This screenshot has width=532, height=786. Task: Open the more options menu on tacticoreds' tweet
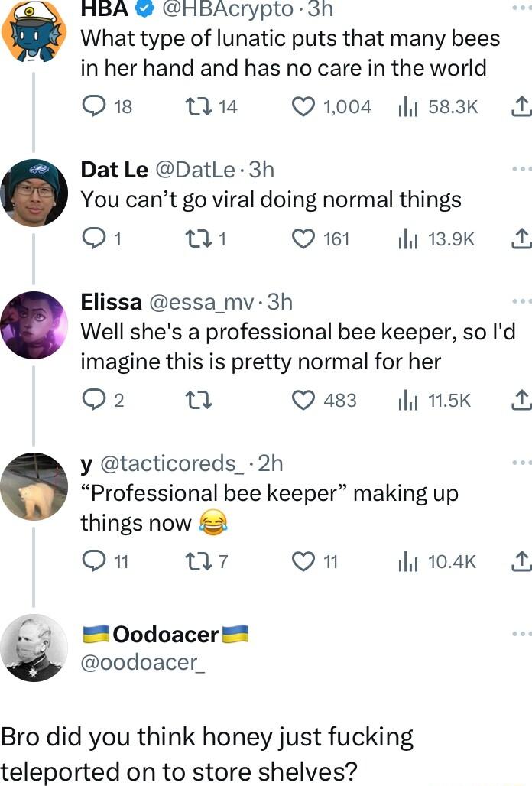pos(523,462)
